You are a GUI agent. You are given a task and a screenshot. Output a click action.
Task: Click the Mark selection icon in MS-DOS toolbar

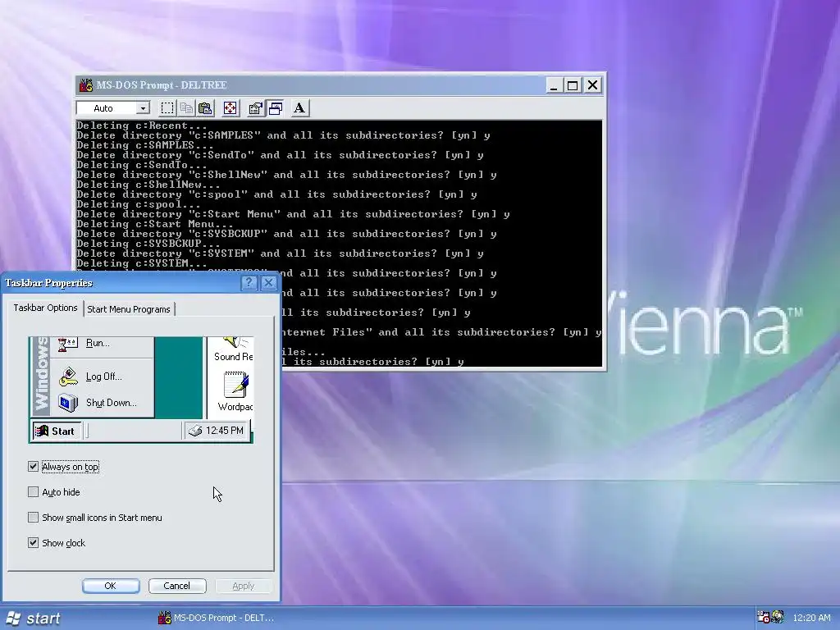point(167,108)
